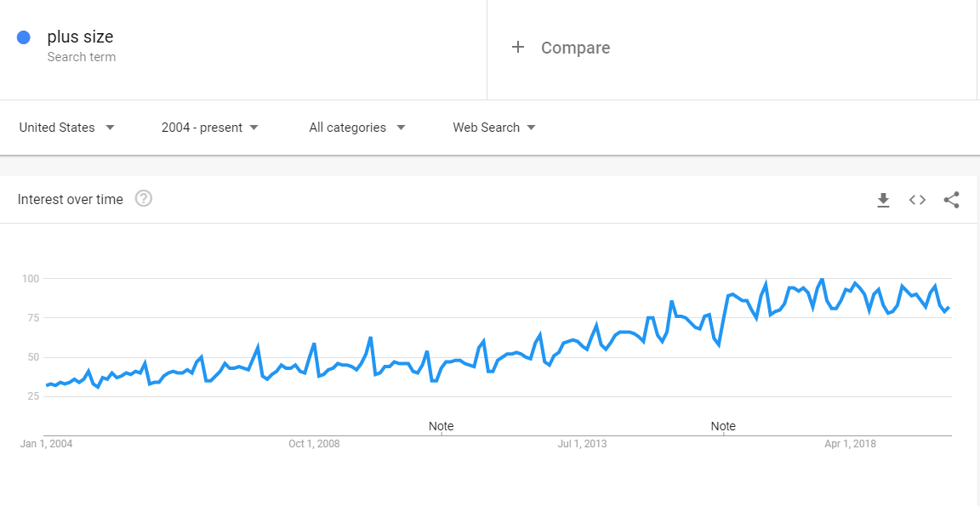This screenshot has height=506, width=980.
Task: Open the All categories dropdown
Action: click(x=357, y=128)
